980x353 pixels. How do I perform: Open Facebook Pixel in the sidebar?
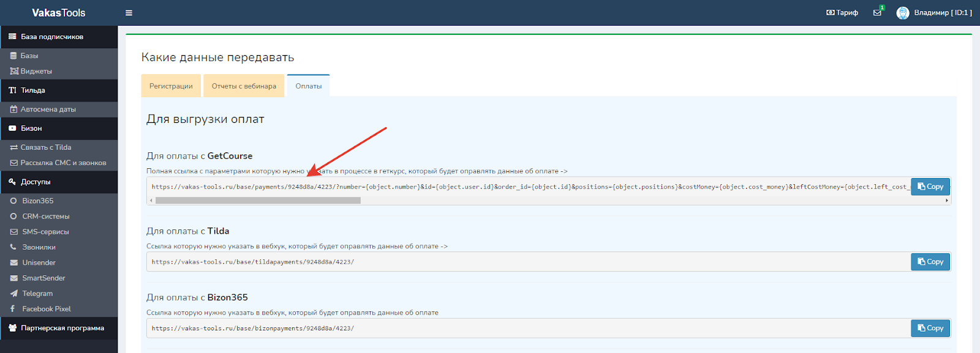pos(47,309)
